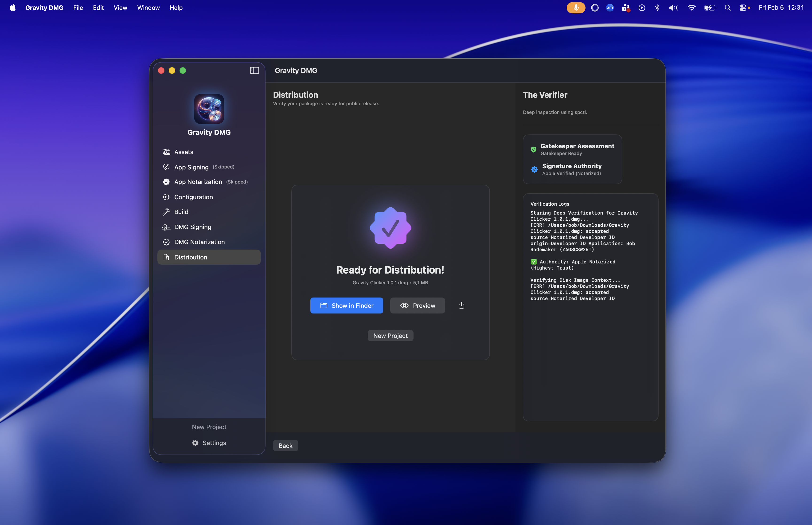Viewport: 812px width, 525px height.
Task: Toggle the sidebar with the panel icon
Action: click(x=254, y=71)
